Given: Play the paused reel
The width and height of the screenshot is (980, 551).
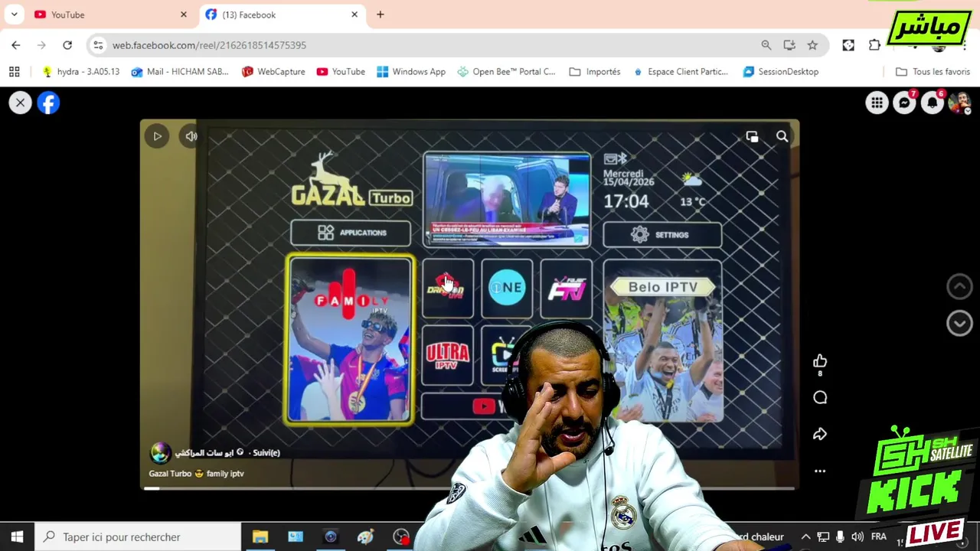Looking at the screenshot, I should click(157, 136).
